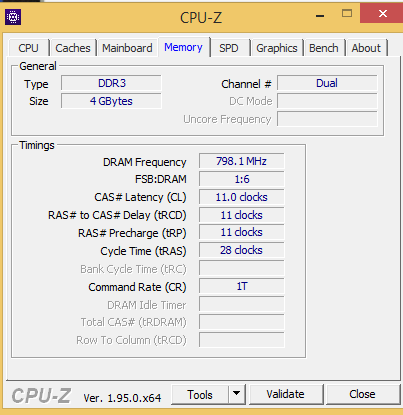Minimize the CPU-Z window
403x415 pixels.
pos(320,15)
